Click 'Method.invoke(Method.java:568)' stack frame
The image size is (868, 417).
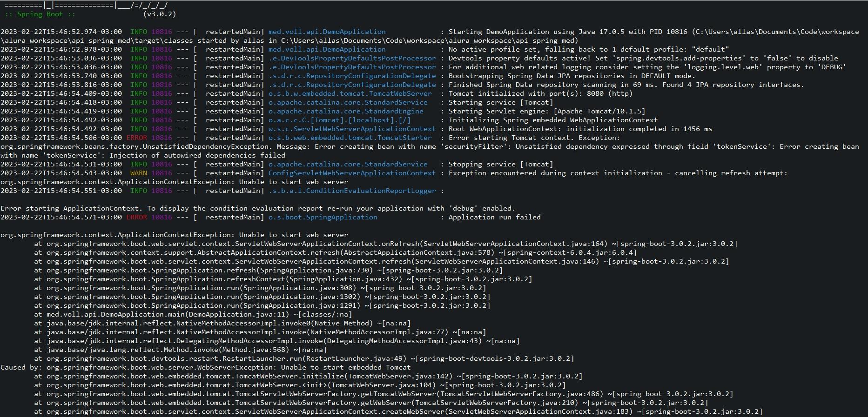click(x=181, y=350)
